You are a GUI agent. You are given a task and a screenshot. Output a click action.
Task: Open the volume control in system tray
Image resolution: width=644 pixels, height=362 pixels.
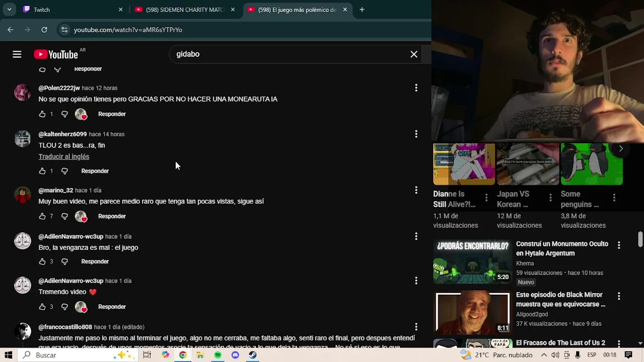pos(555,355)
